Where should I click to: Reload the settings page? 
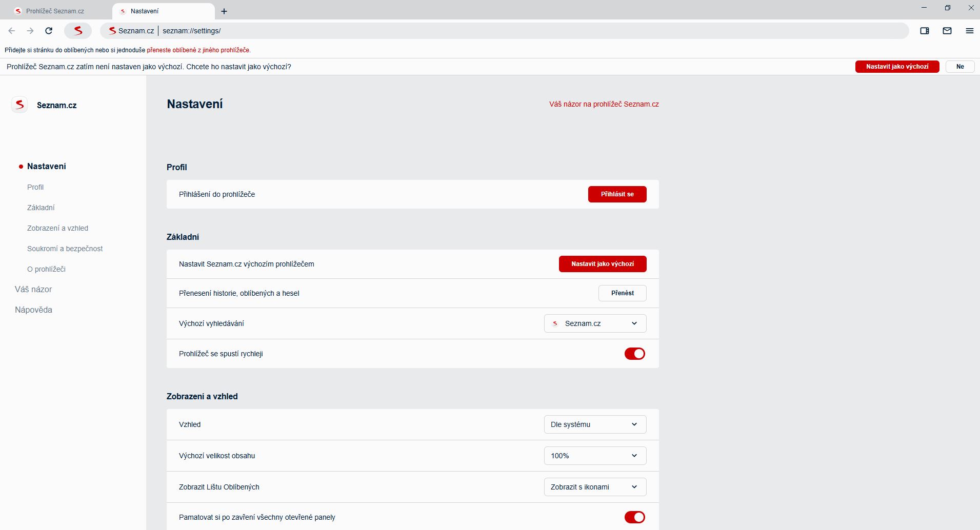pyautogui.click(x=49, y=31)
